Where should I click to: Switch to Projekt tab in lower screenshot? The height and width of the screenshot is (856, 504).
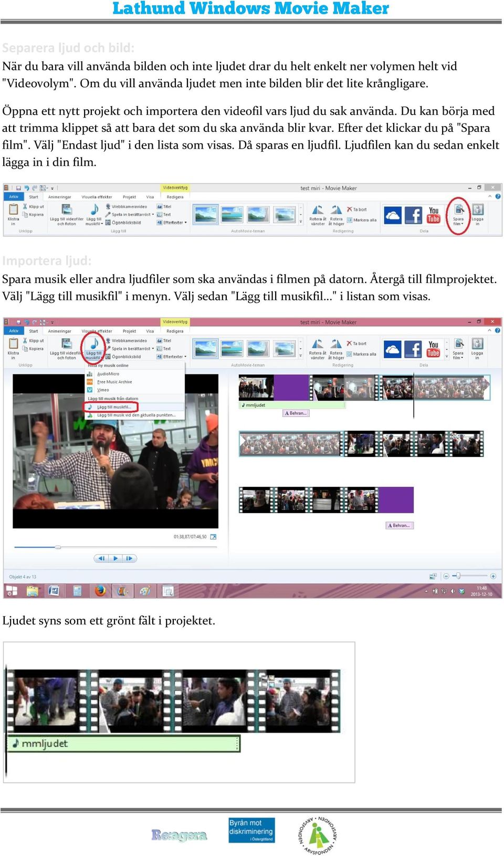pyautogui.click(x=129, y=331)
